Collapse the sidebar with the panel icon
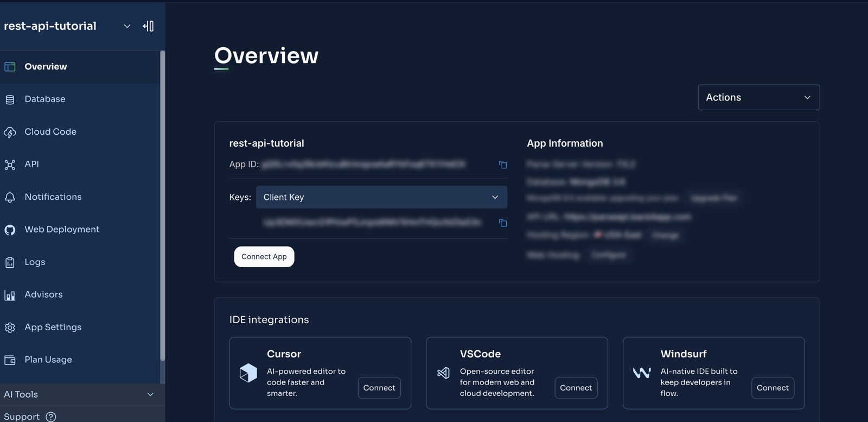Viewport: 868px width, 422px height. 148,26
